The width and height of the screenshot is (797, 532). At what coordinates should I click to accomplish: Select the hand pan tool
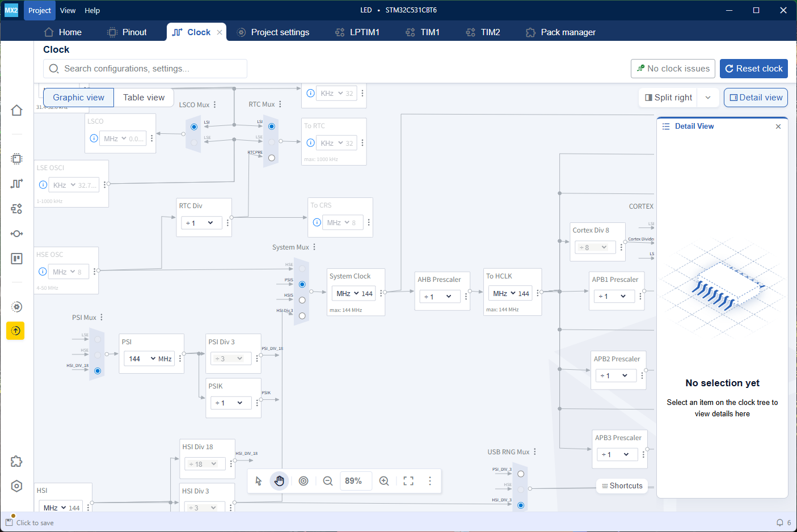click(279, 481)
